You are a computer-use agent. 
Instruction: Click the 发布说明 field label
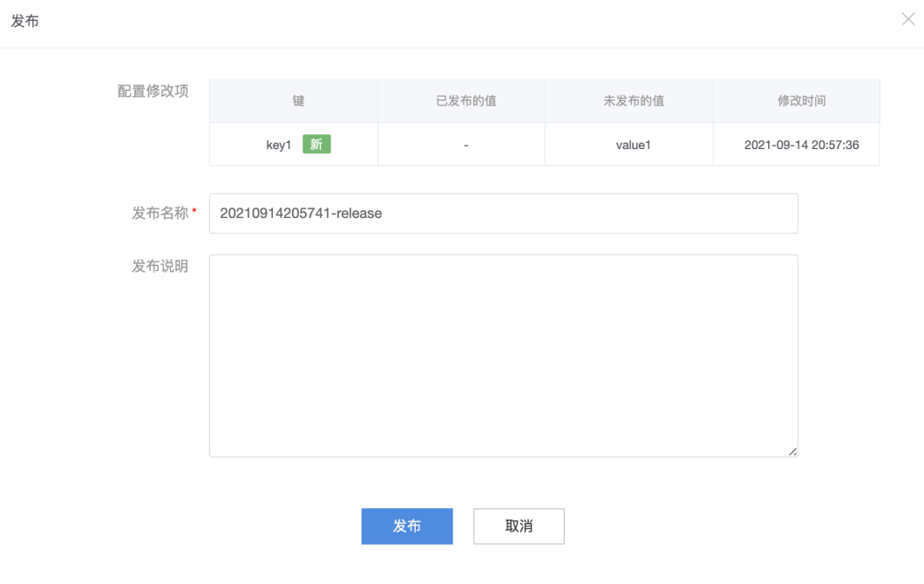point(160,267)
